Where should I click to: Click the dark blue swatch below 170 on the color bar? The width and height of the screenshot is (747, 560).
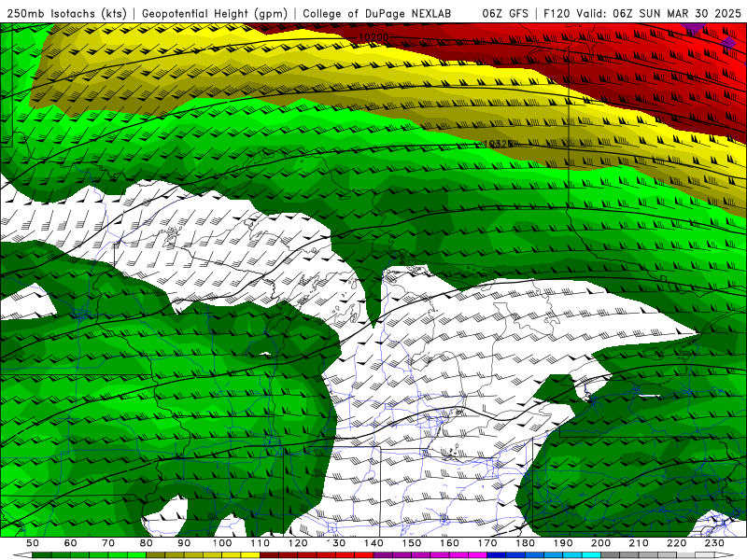pos(497,554)
